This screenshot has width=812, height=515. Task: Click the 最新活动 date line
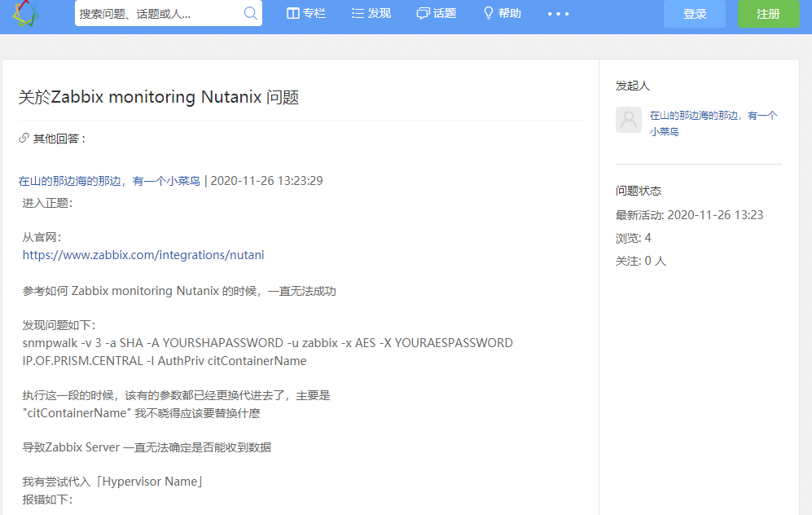[x=689, y=215]
